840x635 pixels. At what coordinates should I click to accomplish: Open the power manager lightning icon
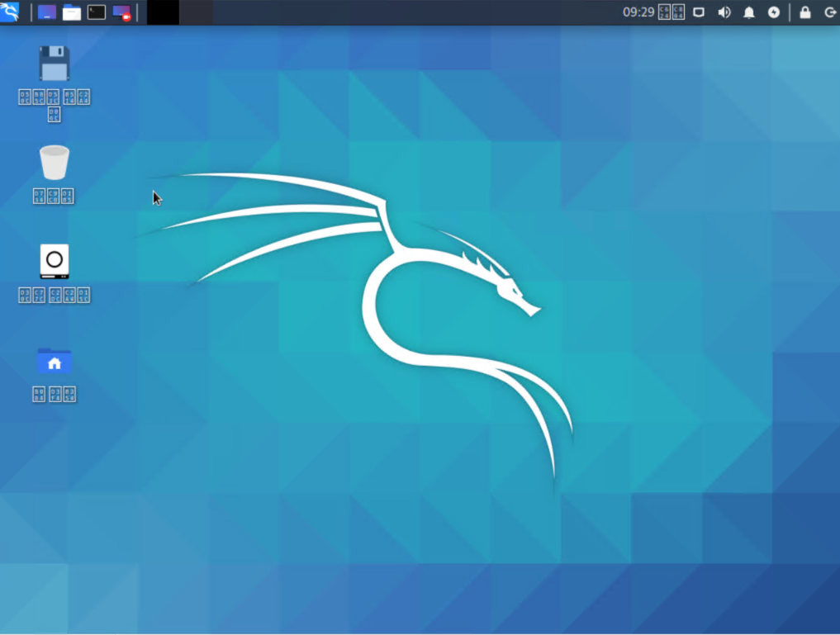[x=774, y=12]
